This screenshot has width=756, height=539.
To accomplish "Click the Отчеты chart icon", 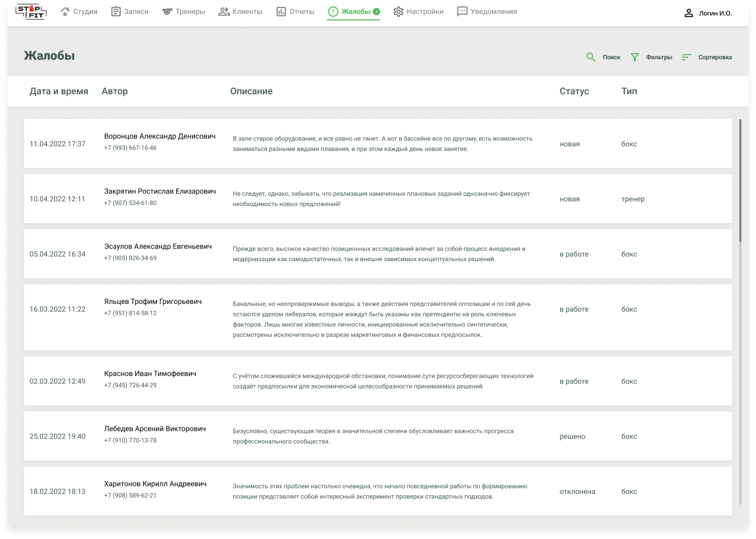I will coord(281,12).
